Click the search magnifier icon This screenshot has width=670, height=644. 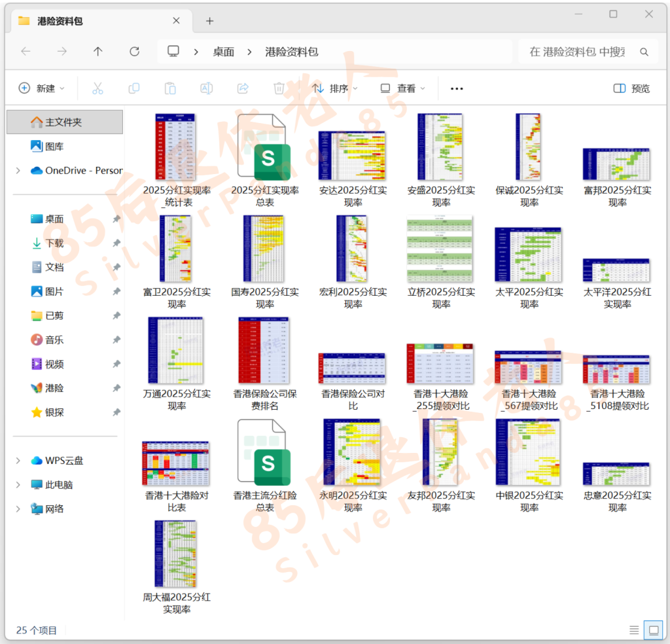click(644, 52)
